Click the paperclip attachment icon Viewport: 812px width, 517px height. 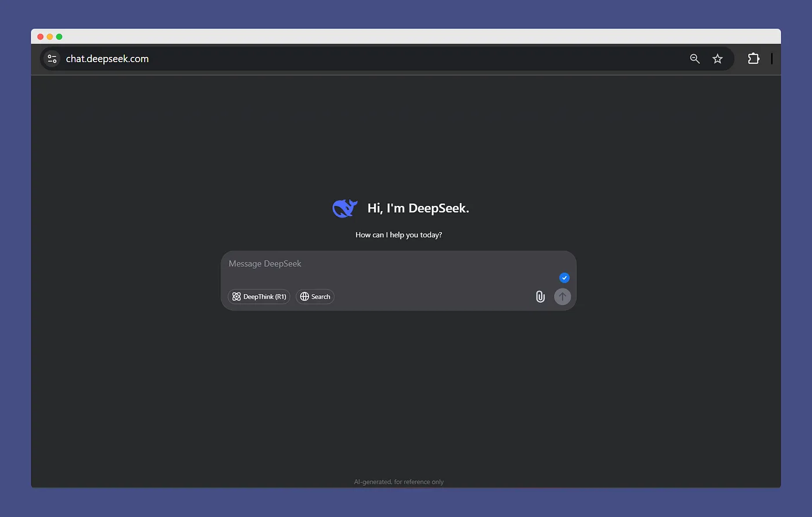[540, 297]
